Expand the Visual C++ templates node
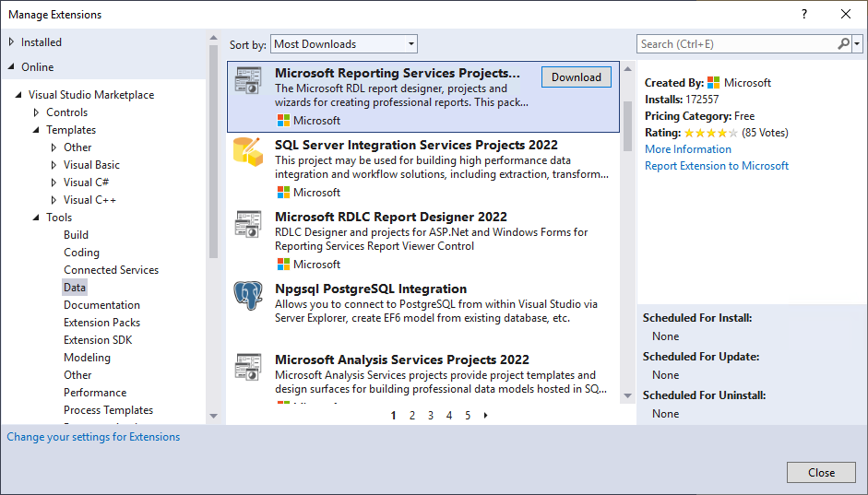This screenshot has height=495, width=868. pyautogui.click(x=54, y=200)
